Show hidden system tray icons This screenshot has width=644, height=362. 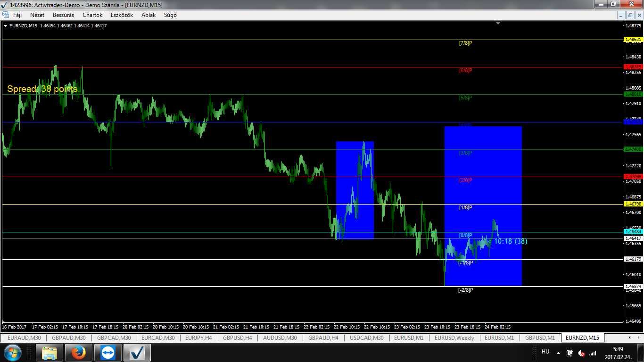[x=559, y=353]
